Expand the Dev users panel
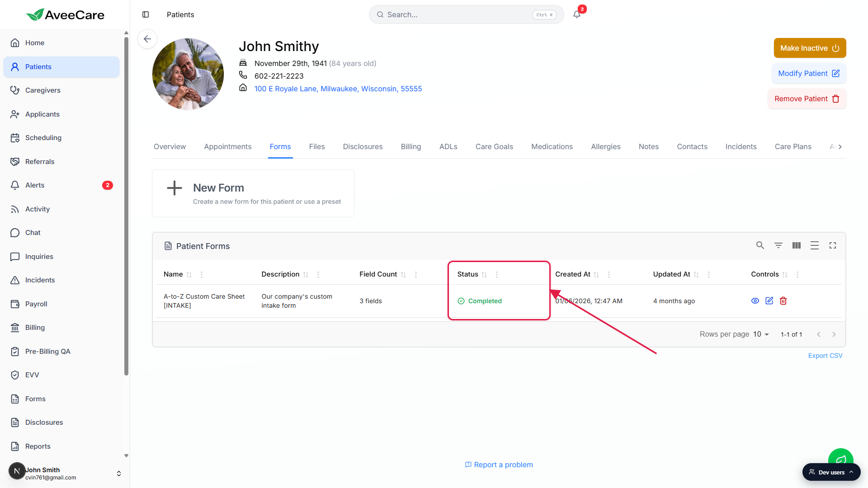 coord(831,472)
